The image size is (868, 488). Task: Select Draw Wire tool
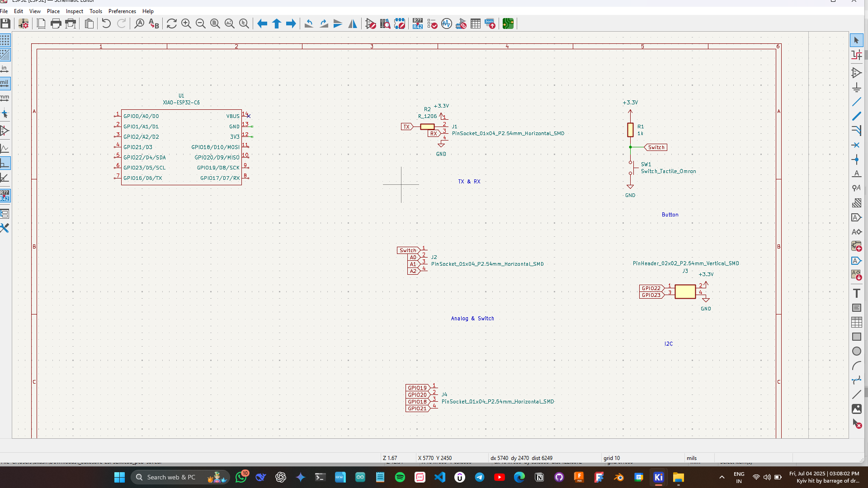click(x=856, y=102)
